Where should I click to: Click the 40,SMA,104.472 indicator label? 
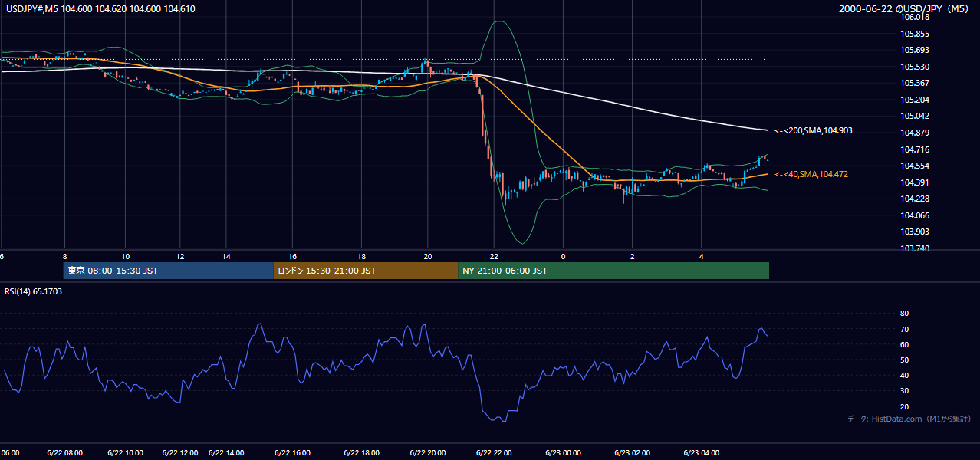coord(811,175)
